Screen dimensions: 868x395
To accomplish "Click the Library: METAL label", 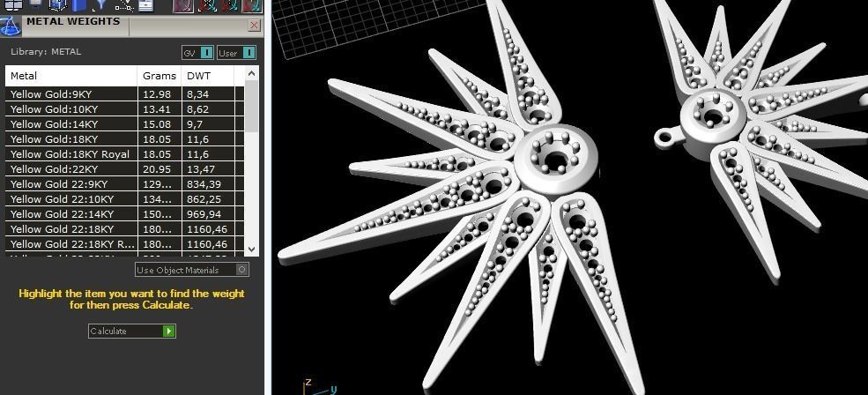I will click(46, 51).
